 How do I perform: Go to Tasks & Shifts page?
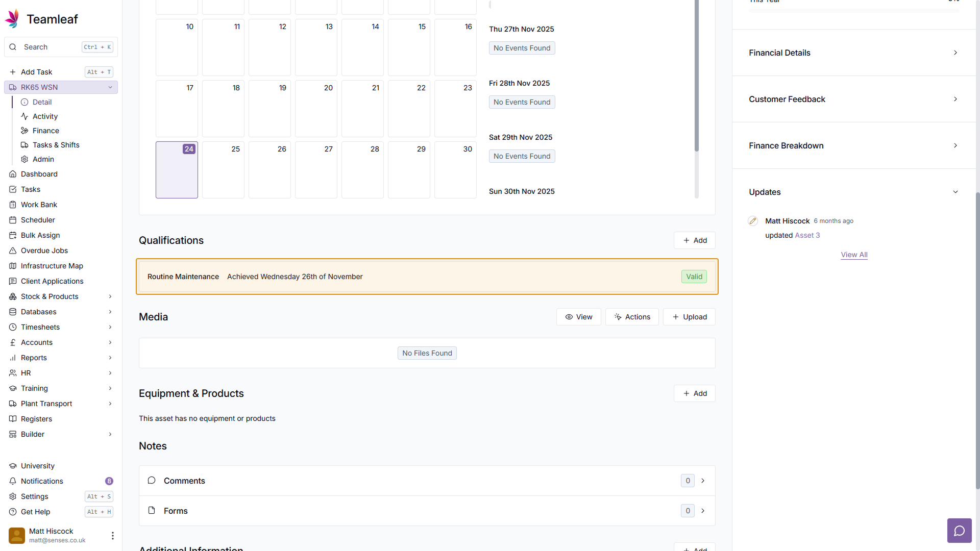(56, 145)
